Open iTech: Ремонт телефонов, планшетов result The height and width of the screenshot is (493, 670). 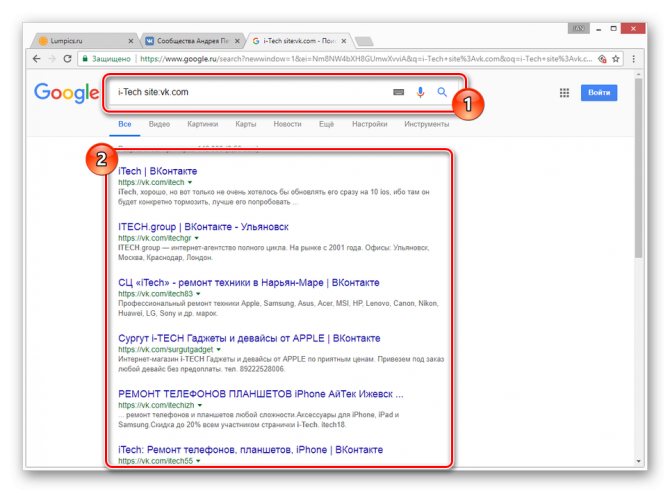[250, 450]
